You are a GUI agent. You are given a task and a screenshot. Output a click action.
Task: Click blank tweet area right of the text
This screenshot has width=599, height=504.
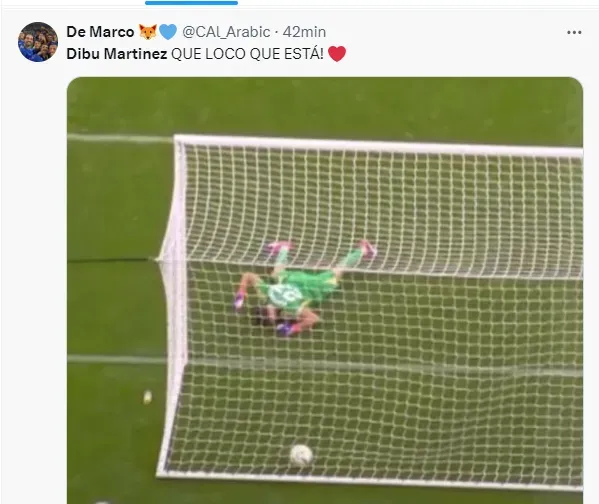point(458,54)
